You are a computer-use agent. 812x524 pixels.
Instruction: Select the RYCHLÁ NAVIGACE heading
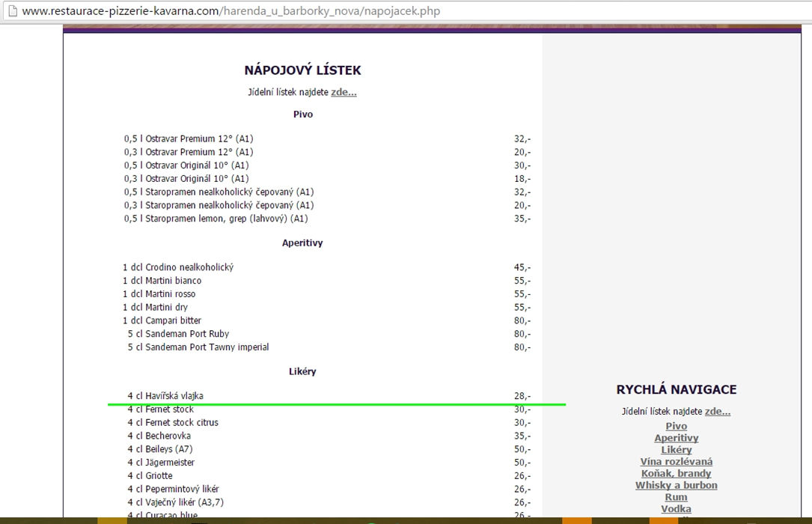coord(677,389)
